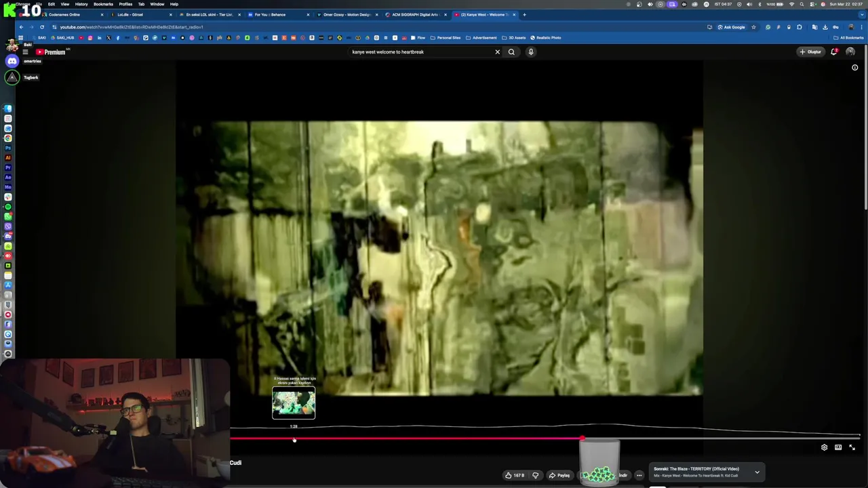The height and width of the screenshot is (488, 868).
Task: Open the Chrome tab search dropdown
Action: [x=862, y=14]
